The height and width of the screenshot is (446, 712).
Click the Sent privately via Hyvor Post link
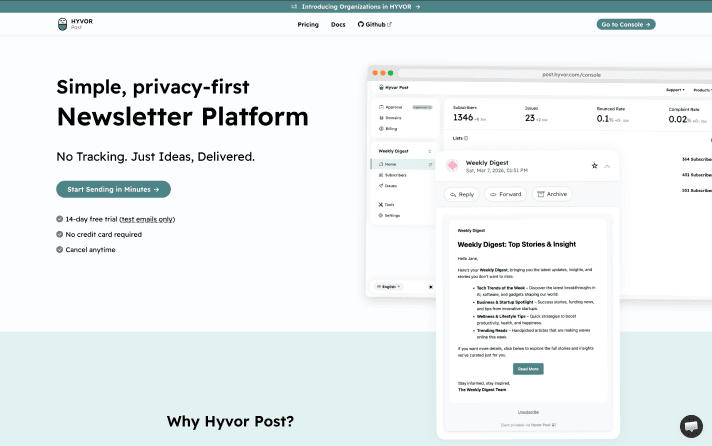(528, 425)
